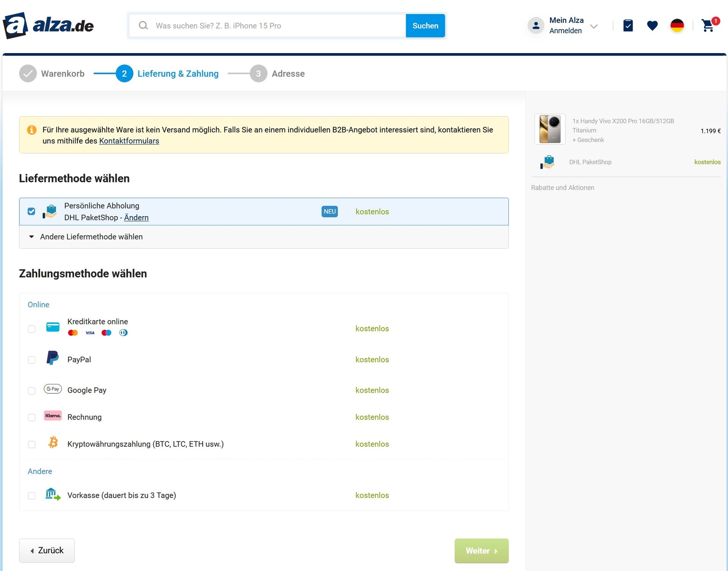Open Mein Alza dropdown chevron
Image resolution: width=728 pixels, height=571 pixels.
594,26
